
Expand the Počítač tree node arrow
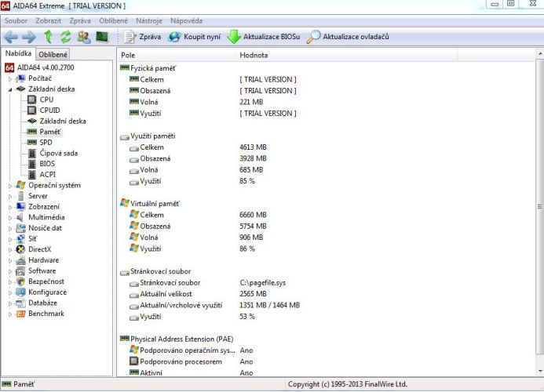pyautogui.click(x=10, y=79)
